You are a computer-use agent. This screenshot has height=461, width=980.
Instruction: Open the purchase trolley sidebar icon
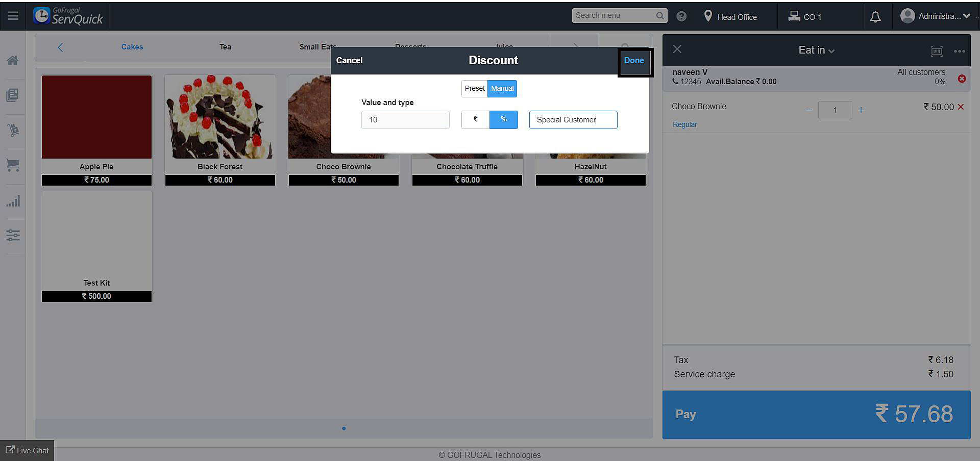pyautogui.click(x=13, y=130)
